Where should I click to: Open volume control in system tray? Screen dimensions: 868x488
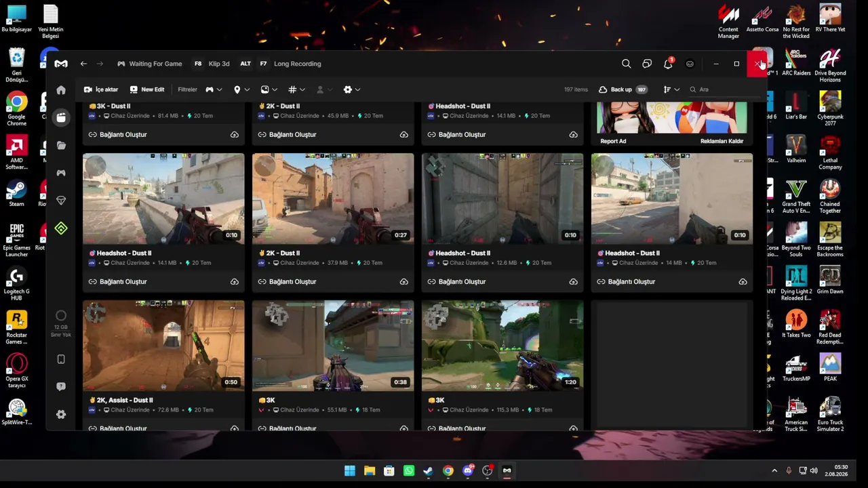coord(814,470)
